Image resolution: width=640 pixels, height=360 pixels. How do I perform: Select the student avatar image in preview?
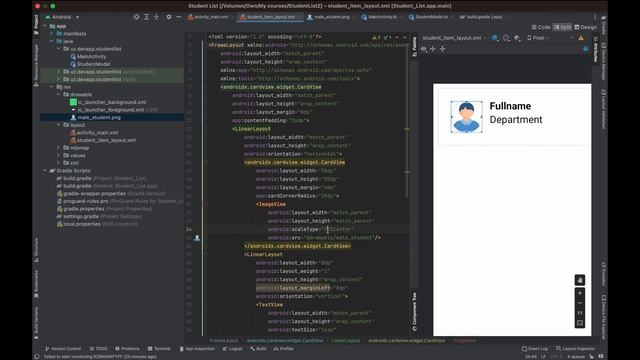pyautogui.click(x=466, y=117)
